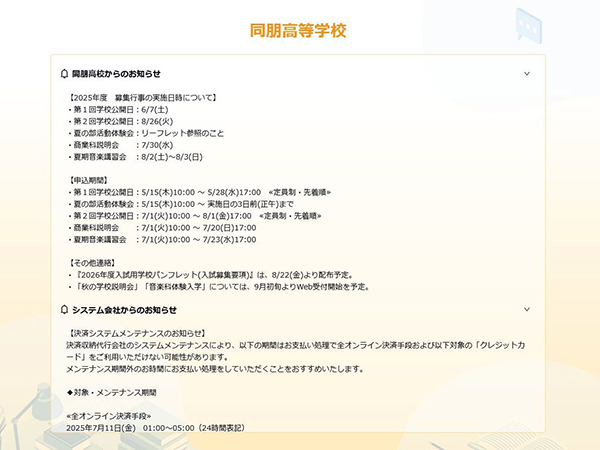Click 商業科説明会 7/1(火)10:00～7/20(日)17:00 line
This screenshot has height=450, width=600.
(162, 228)
